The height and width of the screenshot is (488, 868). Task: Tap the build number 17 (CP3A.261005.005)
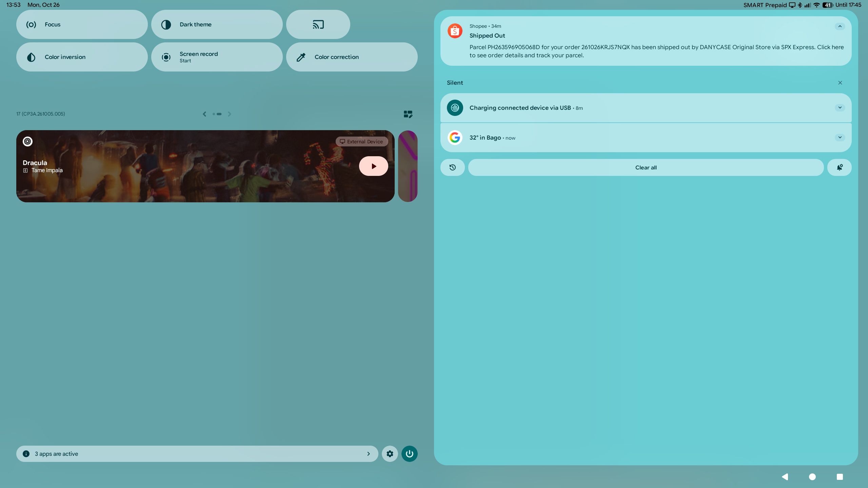coord(41,114)
